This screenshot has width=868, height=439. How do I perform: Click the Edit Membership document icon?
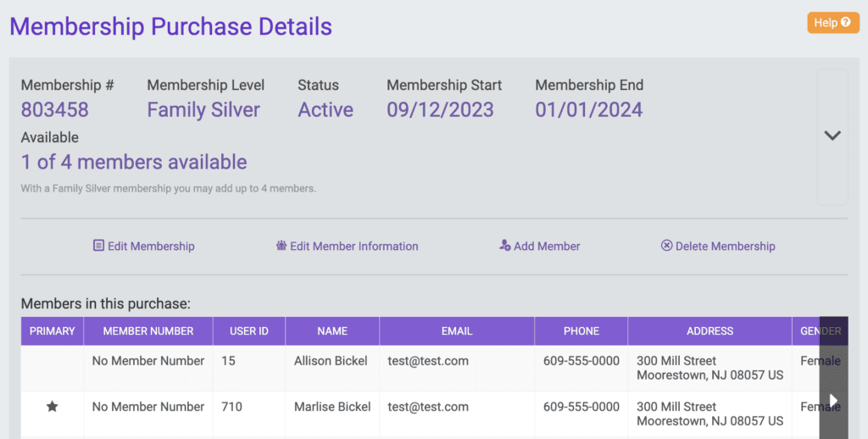tap(98, 245)
